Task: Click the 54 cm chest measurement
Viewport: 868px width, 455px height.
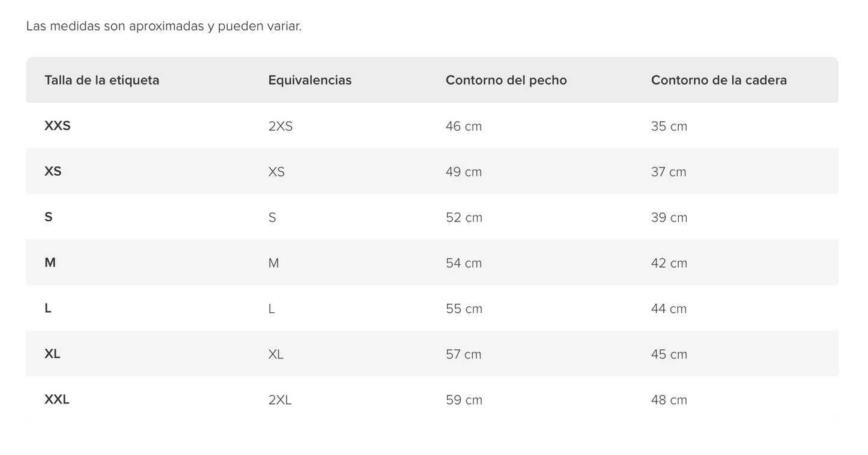Action: pos(463,263)
